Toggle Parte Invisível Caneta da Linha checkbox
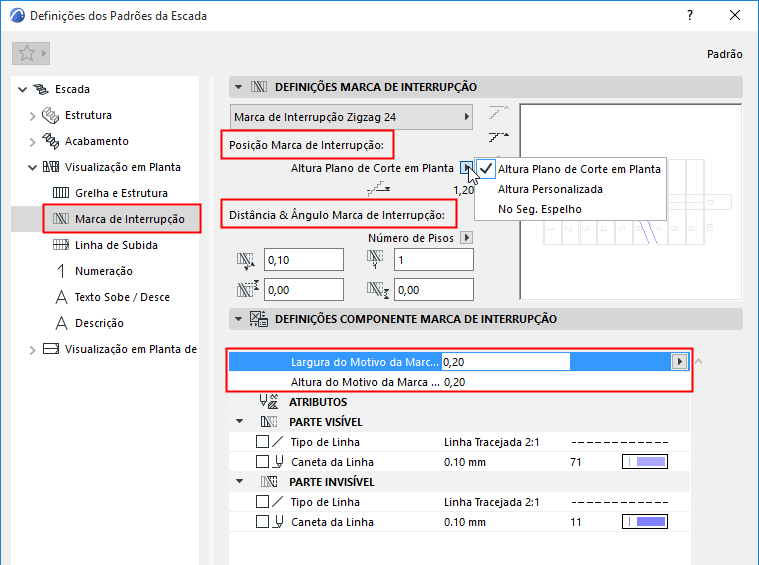Image resolution: width=759 pixels, height=565 pixels. [262, 522]
